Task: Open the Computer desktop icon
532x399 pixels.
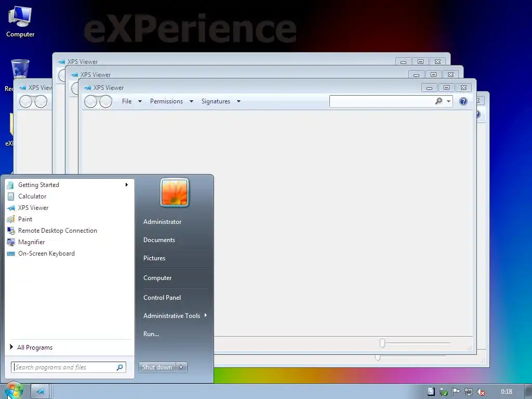Action: click(20, 21)
